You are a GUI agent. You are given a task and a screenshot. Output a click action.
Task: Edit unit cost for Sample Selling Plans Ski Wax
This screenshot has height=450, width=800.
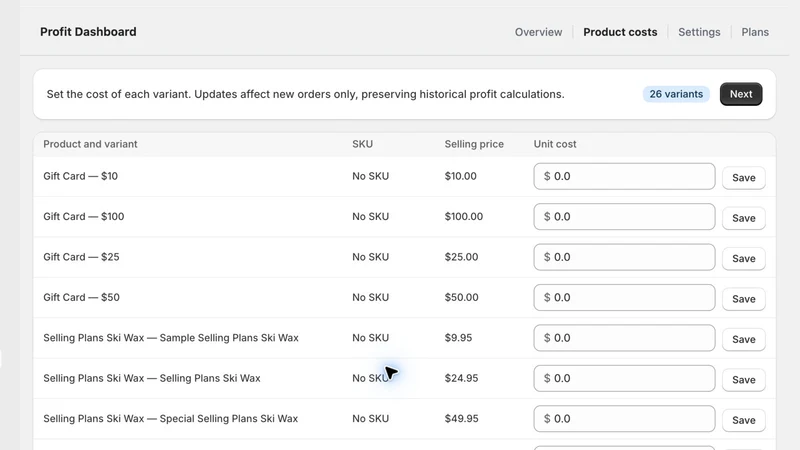(624, 338)
